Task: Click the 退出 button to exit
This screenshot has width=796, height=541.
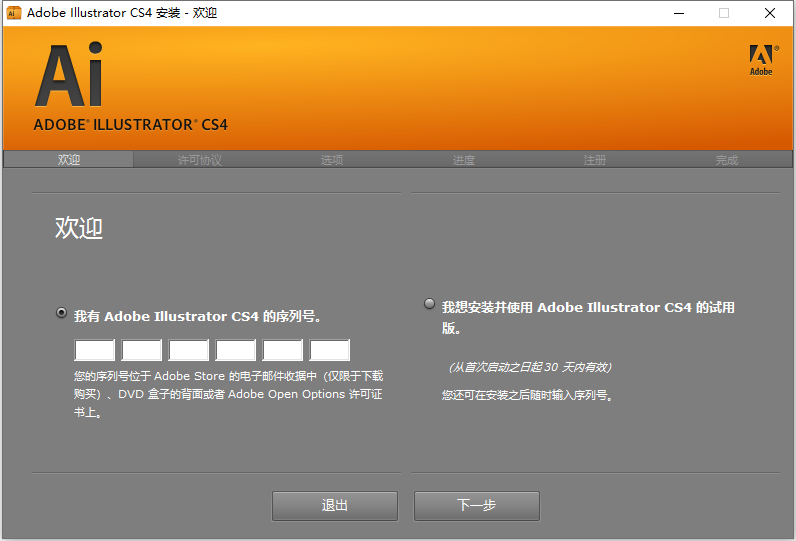Action: pos(335,505)
